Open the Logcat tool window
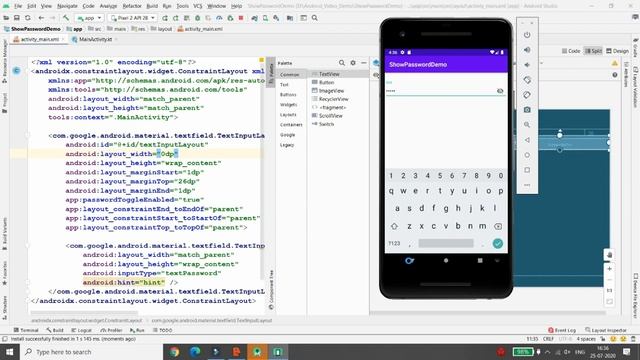 click(81, 330)
